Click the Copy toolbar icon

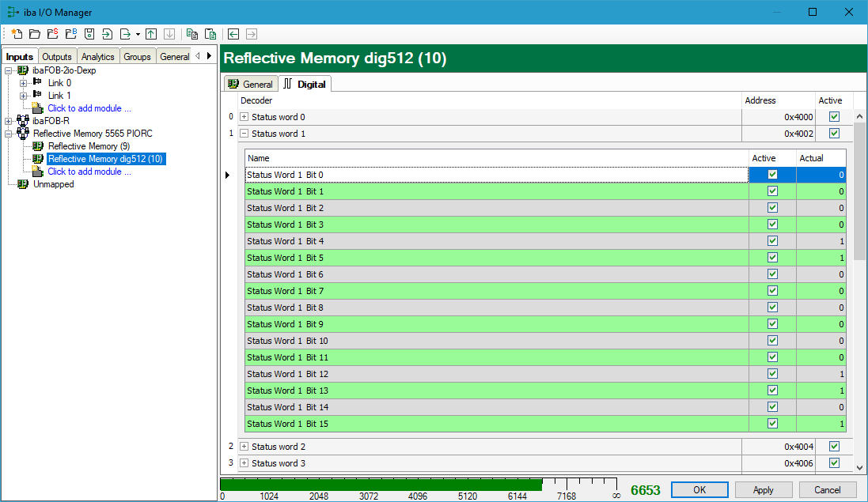point(192,34)
